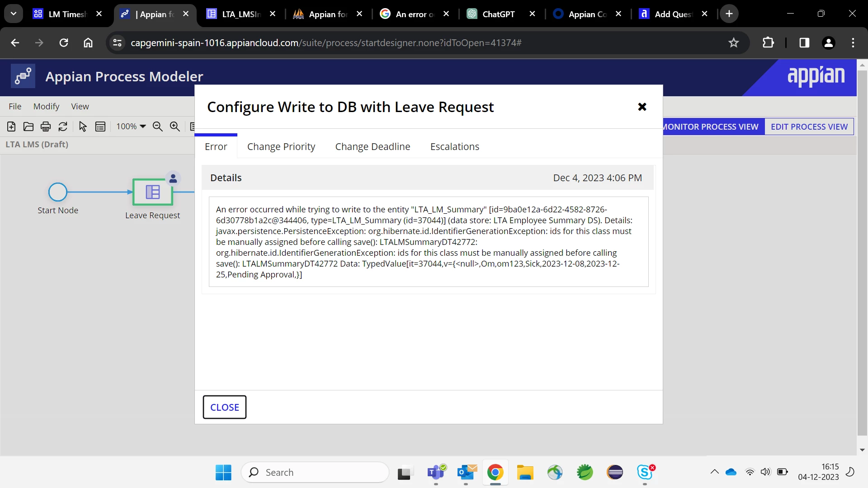Click the CLOSE button in dialog
The width and height of the screenshot is (868, 488).
pos(225,407)
